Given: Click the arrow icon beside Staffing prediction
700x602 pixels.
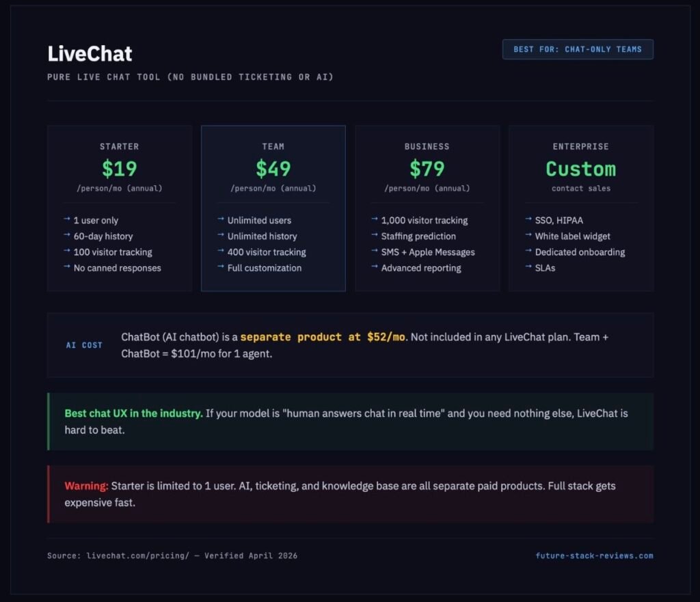Looking at the screenshot, I should [374, 236].
